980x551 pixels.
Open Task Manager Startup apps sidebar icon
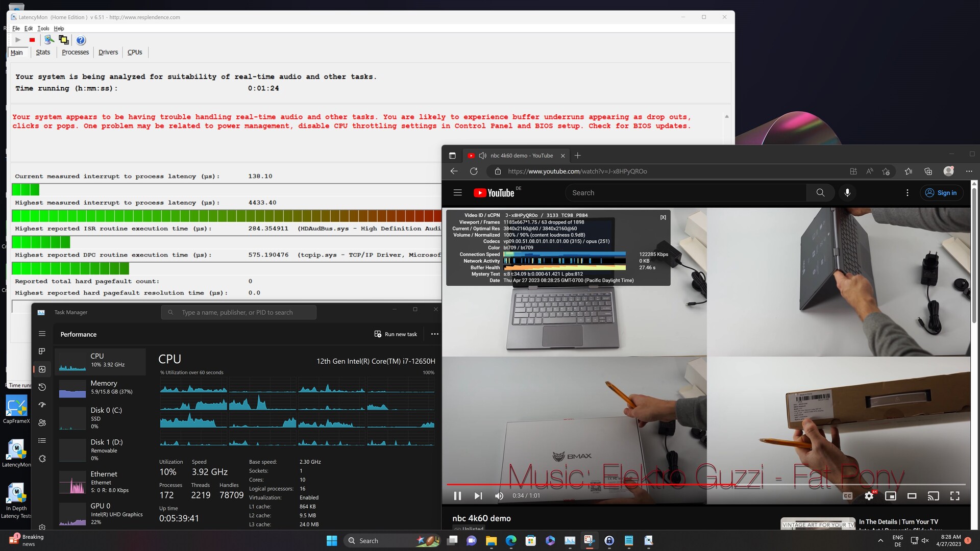pos(42,405)
